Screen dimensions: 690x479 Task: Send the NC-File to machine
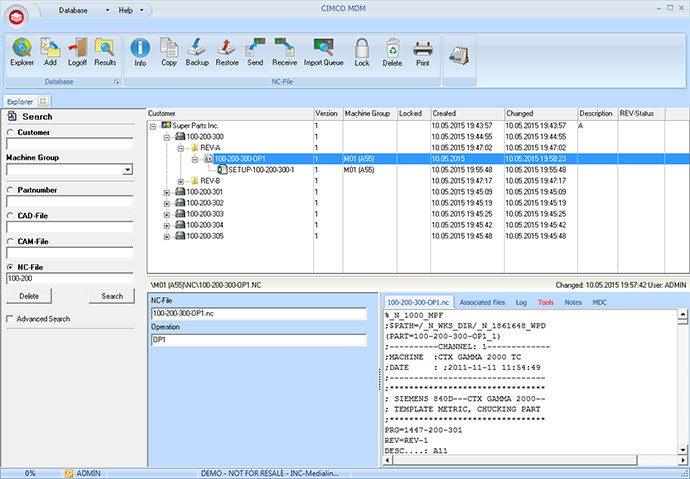point(255,52)
